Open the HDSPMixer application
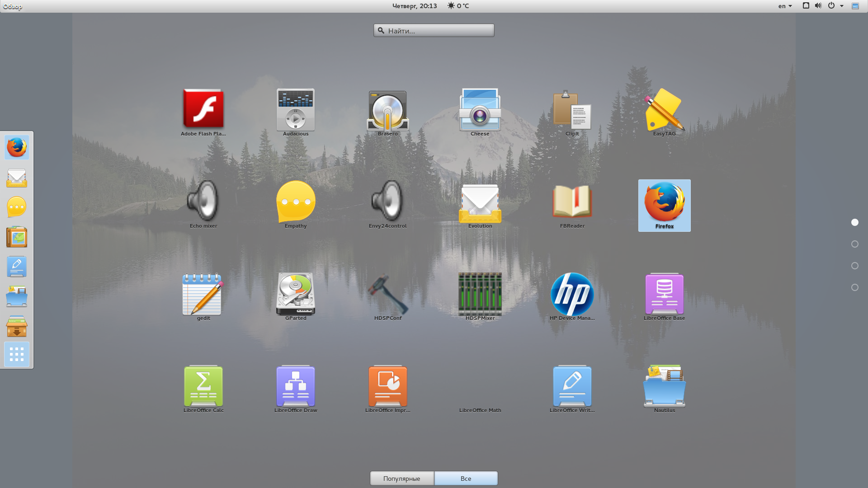This screenshot has width=868, height=488. pos(480,294)
